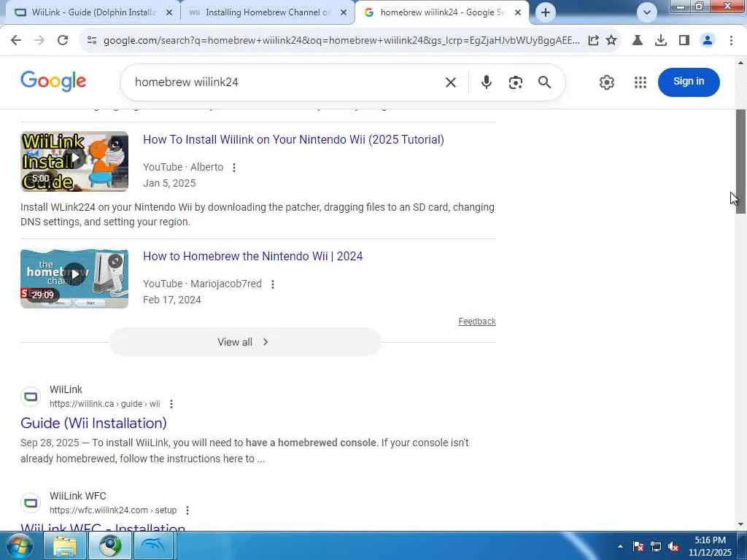Open the Windows Start button

pos(20,546)
